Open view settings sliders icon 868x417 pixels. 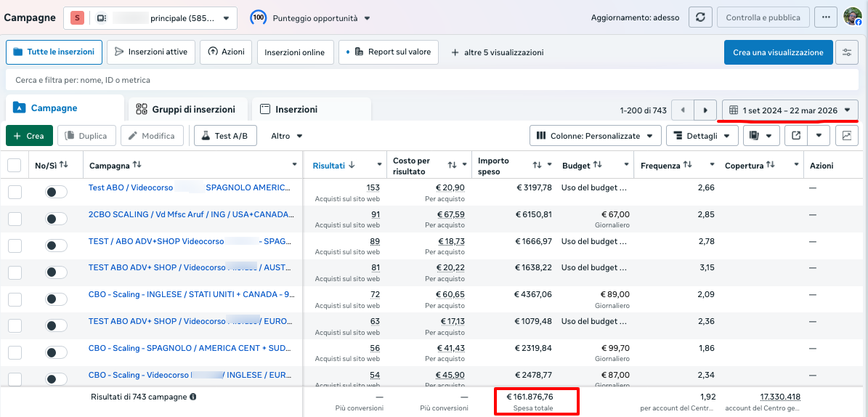(847, 52)
